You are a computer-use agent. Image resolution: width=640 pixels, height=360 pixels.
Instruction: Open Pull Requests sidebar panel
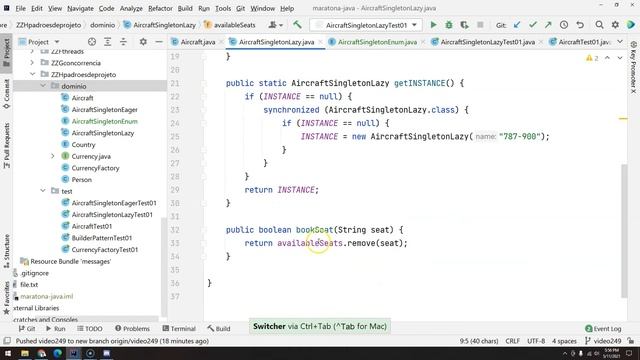coord(6,146)
